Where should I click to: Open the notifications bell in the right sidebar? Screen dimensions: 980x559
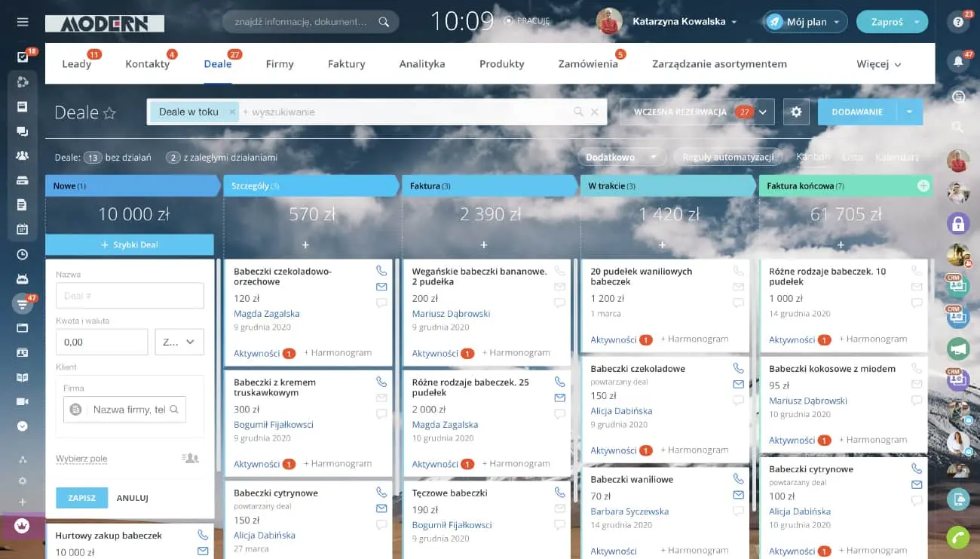(x=958, y=61)
